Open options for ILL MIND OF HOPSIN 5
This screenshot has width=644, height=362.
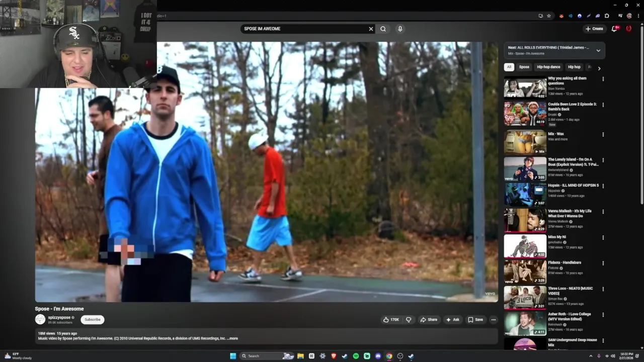coord(603,186)
